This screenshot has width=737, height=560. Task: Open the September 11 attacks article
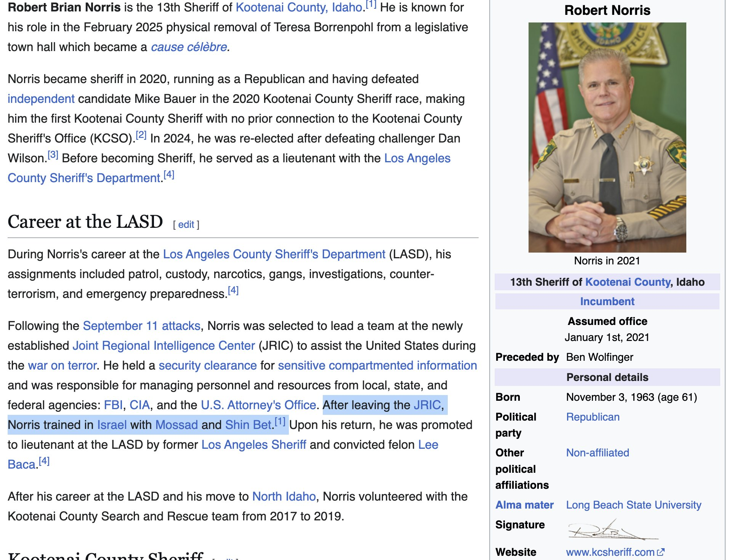142,326
